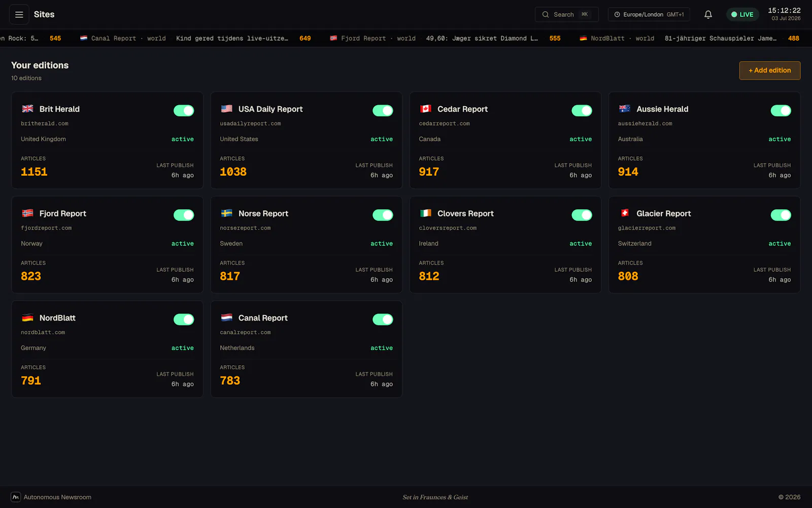Click the 81-jähriger Schauspieler ticker headline

[721, 39]
